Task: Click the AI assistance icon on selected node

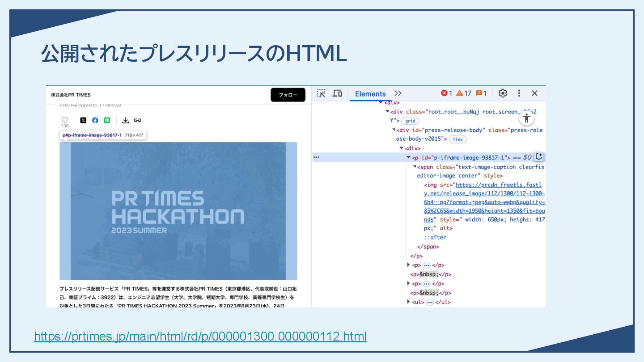Action: [539, 157]
